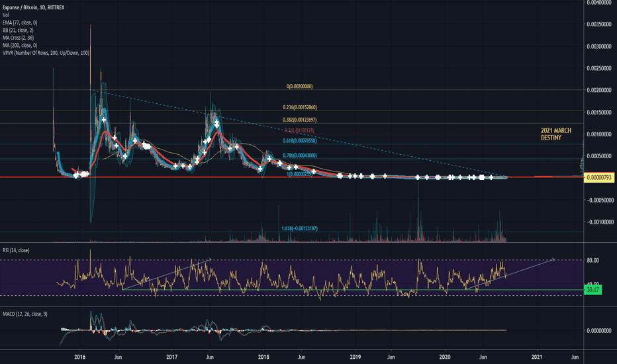Select the MA (200, close, 0) indicator label
The width and height of the screenshot is (617, 364).
point(20,45)
